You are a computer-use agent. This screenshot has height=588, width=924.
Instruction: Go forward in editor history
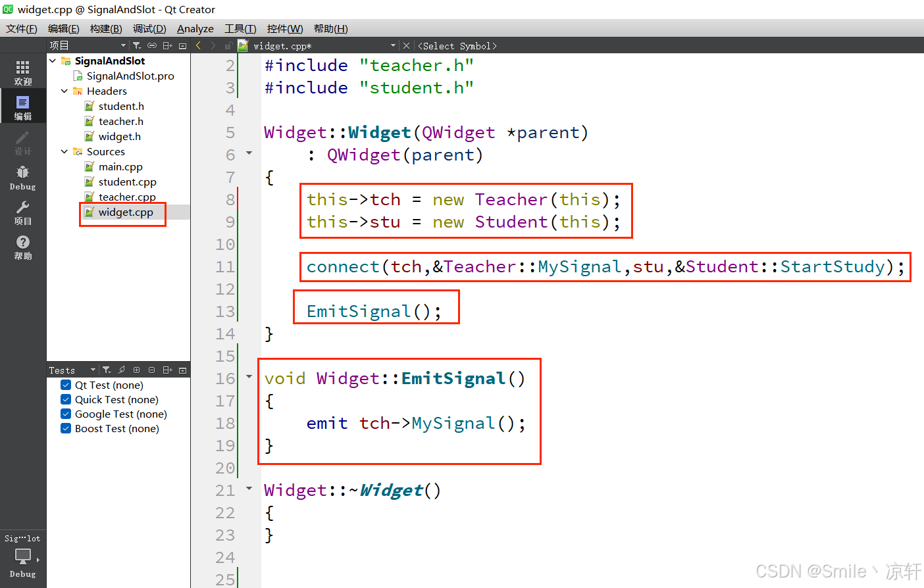(x=213, y=45)
